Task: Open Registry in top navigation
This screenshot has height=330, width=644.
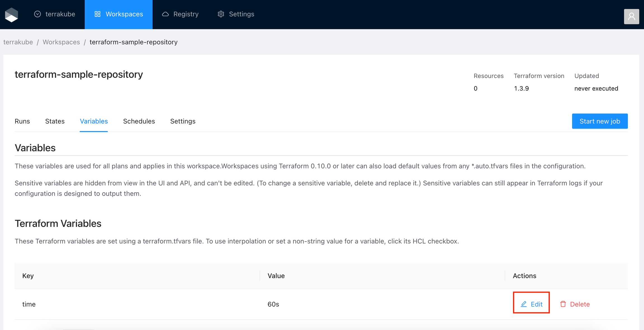Action: click(x=186, y=14)
